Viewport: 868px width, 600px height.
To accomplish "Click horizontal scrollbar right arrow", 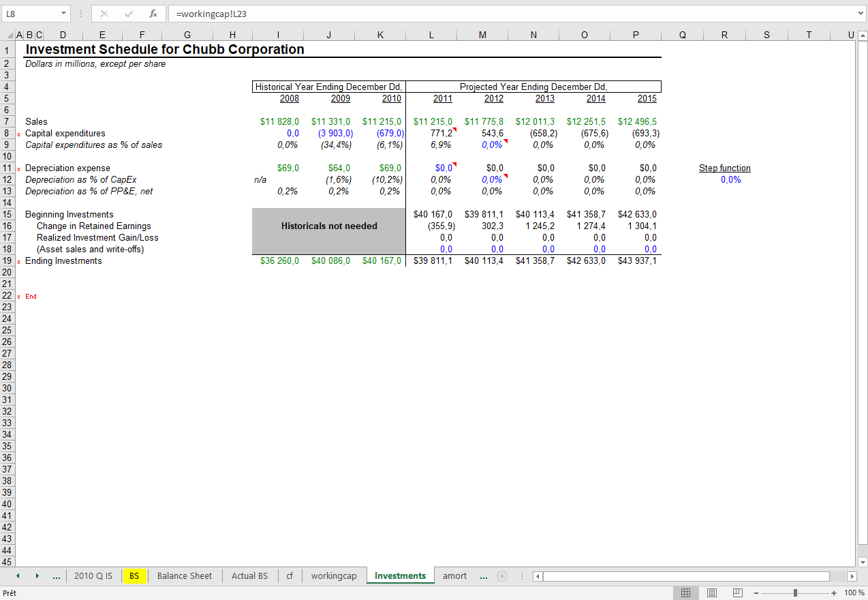I will click(851, 576).
